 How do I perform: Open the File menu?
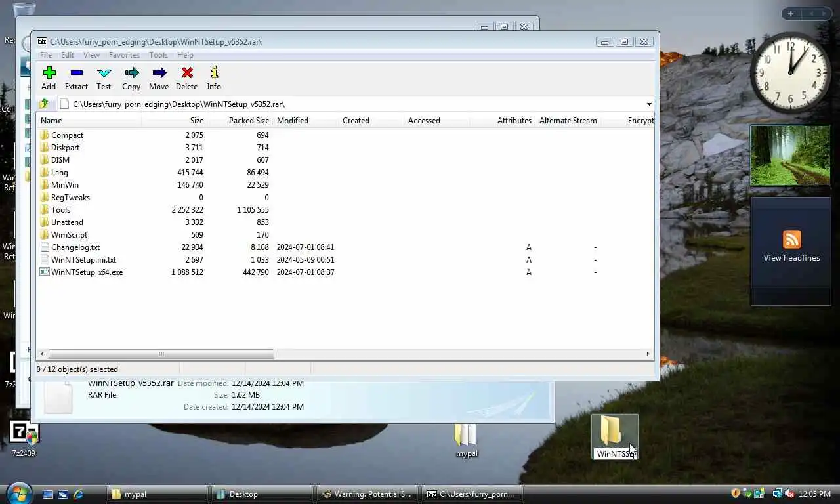click(46, 55)
